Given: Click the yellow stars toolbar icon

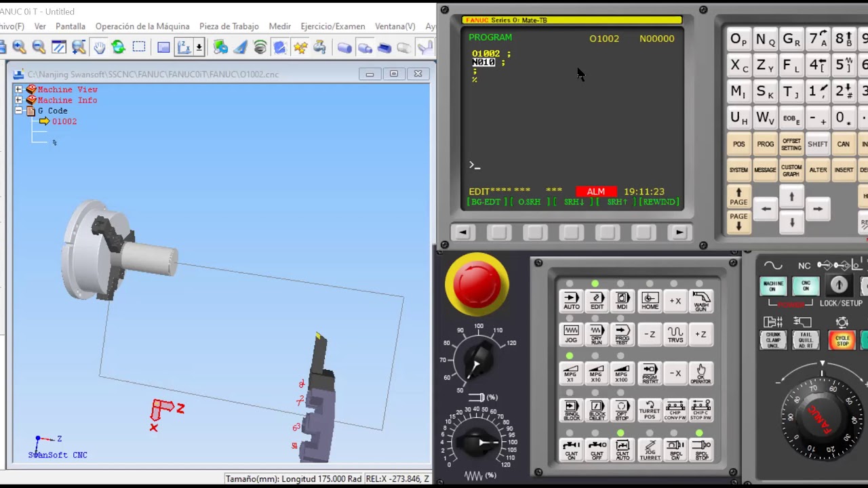Looking at the screenshot, I should tap(300, 47).
